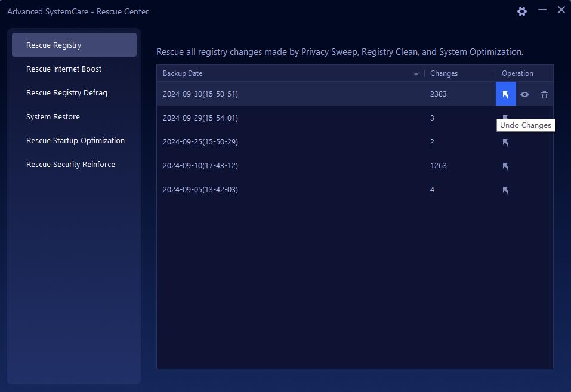
Task: Minimize the Rescue Center window
Action: (542, 10)
